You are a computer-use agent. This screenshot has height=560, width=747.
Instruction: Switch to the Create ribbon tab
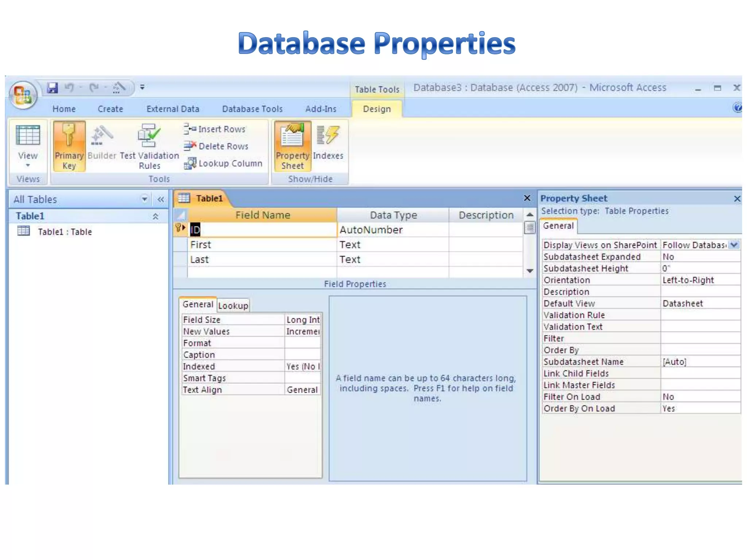pos(110,109)
